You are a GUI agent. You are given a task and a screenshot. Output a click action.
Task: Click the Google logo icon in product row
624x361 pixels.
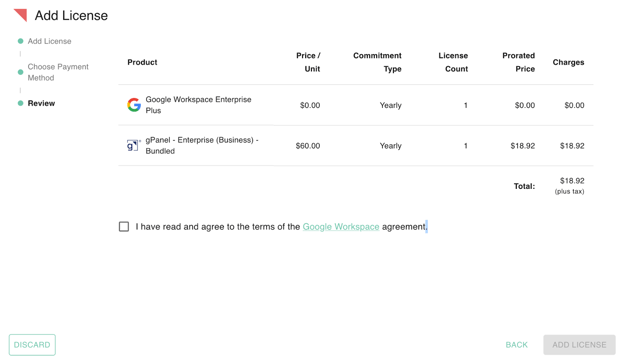pyautogui.click(x=134, y=105)
